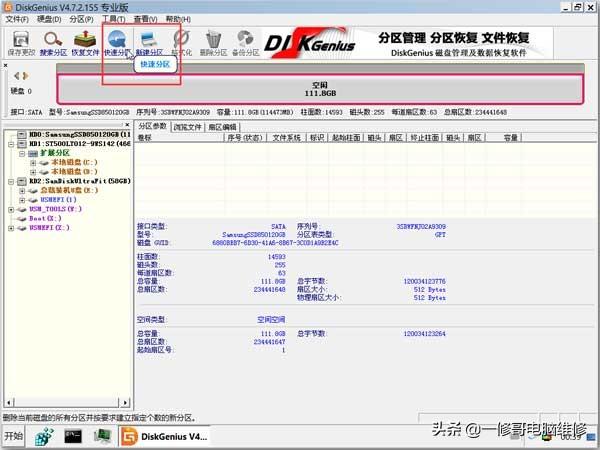Collapse the HD2:SanDiskUltraFit node
Viewport: 600px width, 450px height.
pos(11,181)
